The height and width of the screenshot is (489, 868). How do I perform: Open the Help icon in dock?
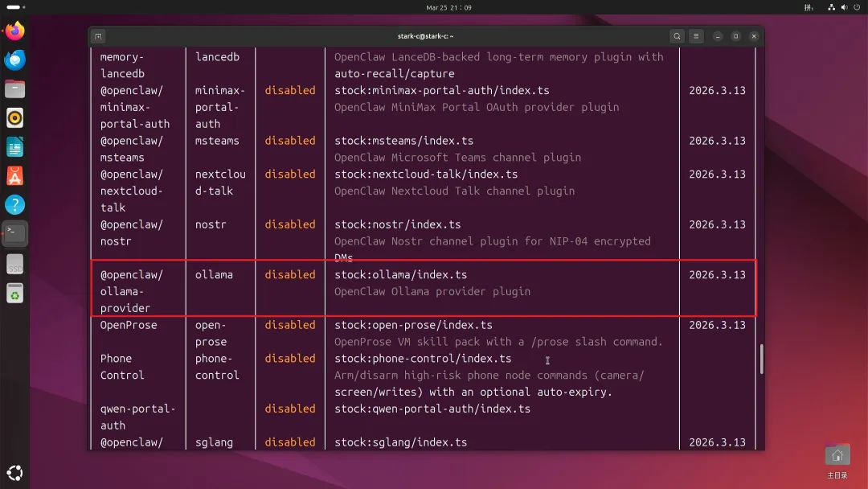point(15,205)
